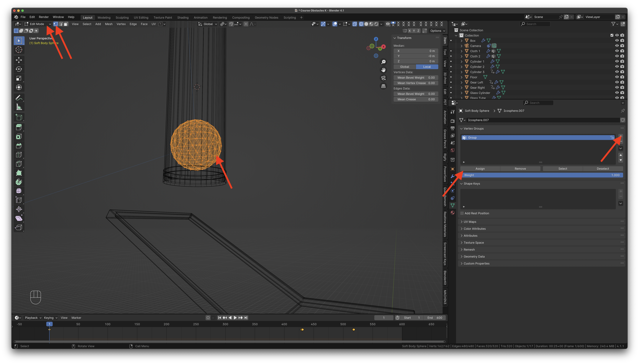Toggle viewport visibility of Floor
The image size is (639, 364).
pos(617,77)
